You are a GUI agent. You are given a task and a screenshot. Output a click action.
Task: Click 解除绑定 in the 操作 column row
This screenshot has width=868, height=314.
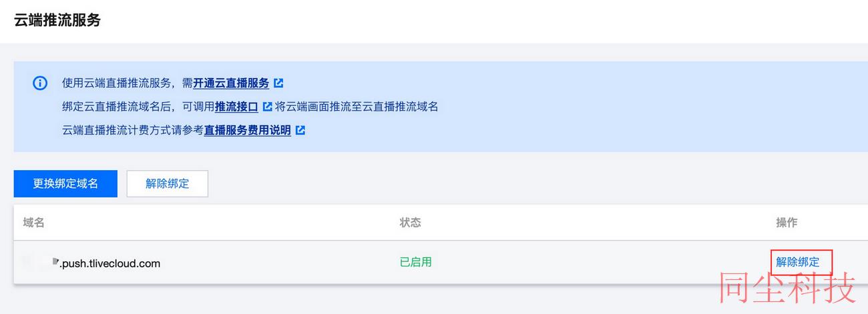click(x=798, y=262)
